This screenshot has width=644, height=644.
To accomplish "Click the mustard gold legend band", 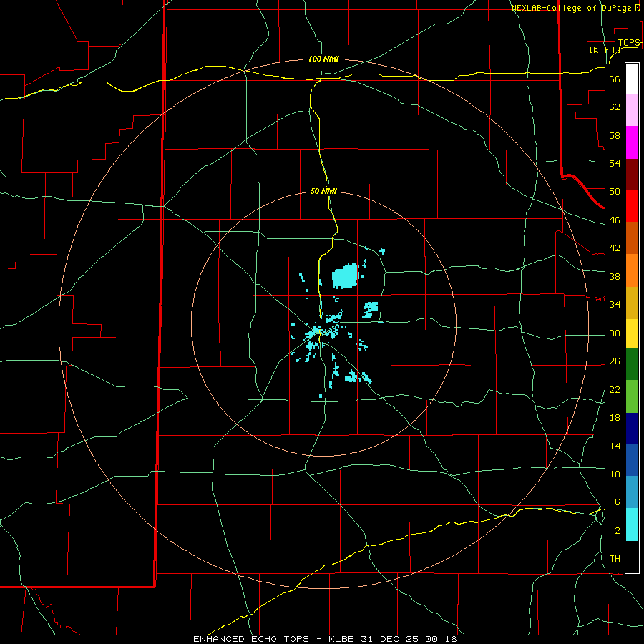I will 632,303.
